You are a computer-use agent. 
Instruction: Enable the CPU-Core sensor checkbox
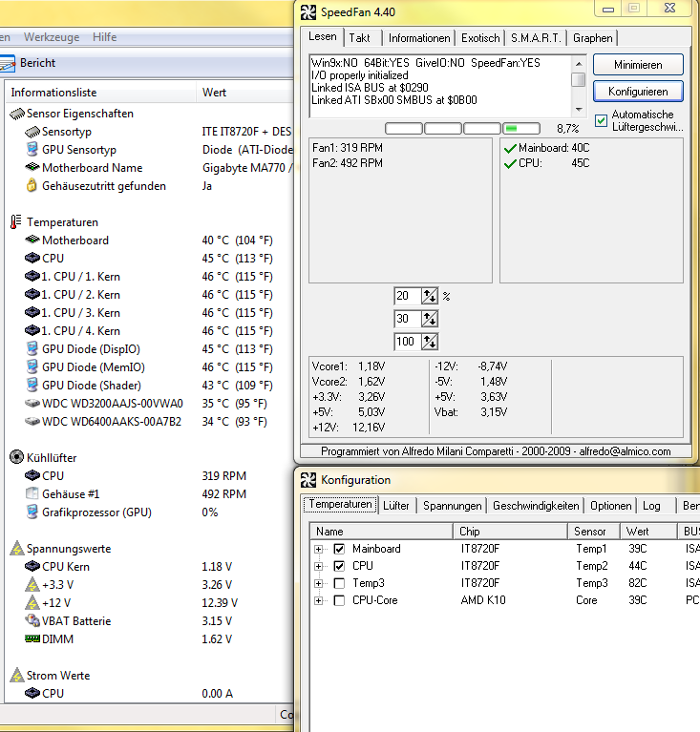339,601
